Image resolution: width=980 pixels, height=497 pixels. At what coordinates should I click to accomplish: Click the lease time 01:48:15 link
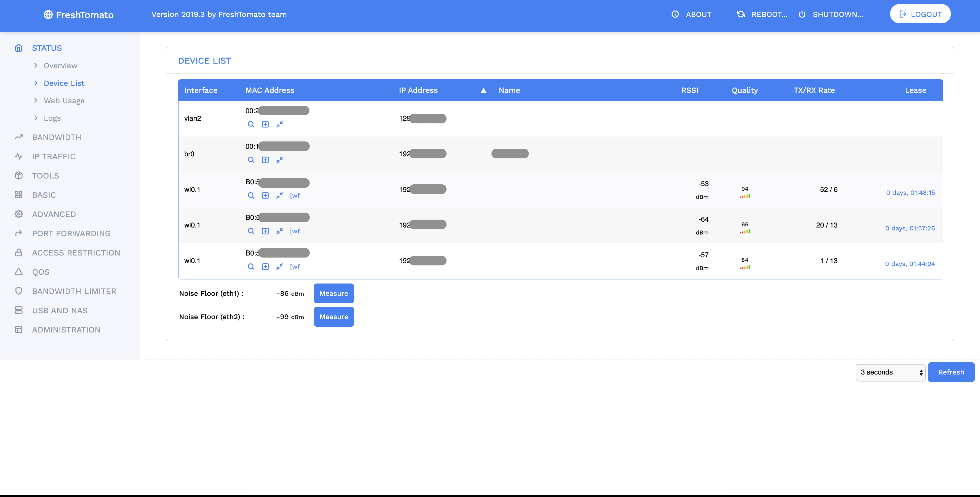pos(910,192)
